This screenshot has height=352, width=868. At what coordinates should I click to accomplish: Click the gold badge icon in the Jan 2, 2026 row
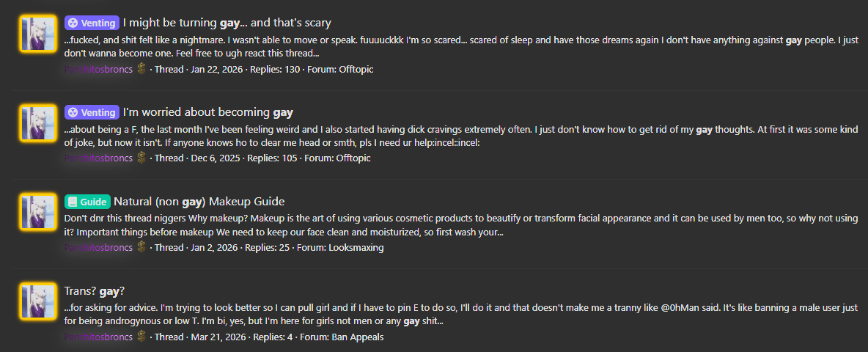point(142,247)
